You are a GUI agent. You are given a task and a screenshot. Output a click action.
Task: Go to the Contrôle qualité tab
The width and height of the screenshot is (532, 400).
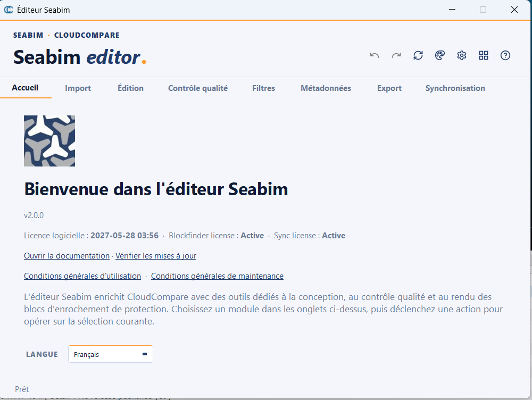click(x=198, y=88)
